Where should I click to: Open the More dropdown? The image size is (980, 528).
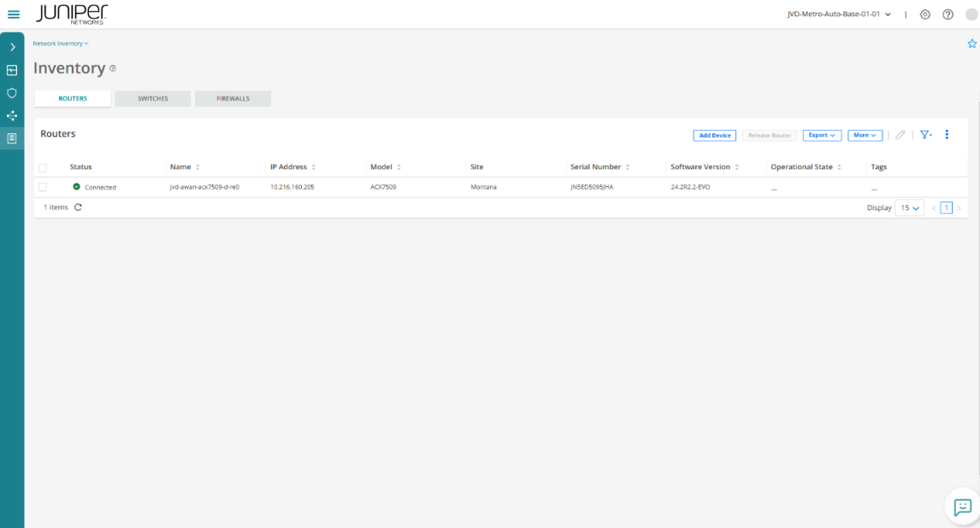coord(865,136)
